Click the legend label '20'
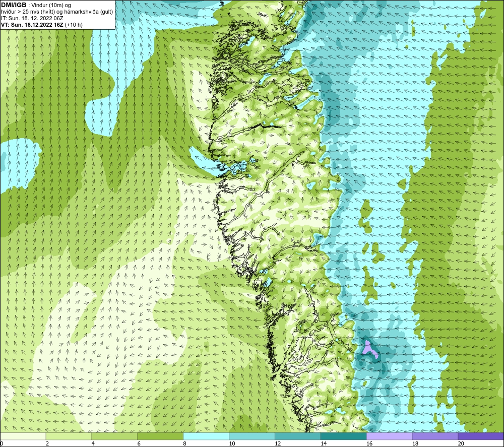Image resolution: width=504 pixels, height=447 pixels. click(461, 443)
